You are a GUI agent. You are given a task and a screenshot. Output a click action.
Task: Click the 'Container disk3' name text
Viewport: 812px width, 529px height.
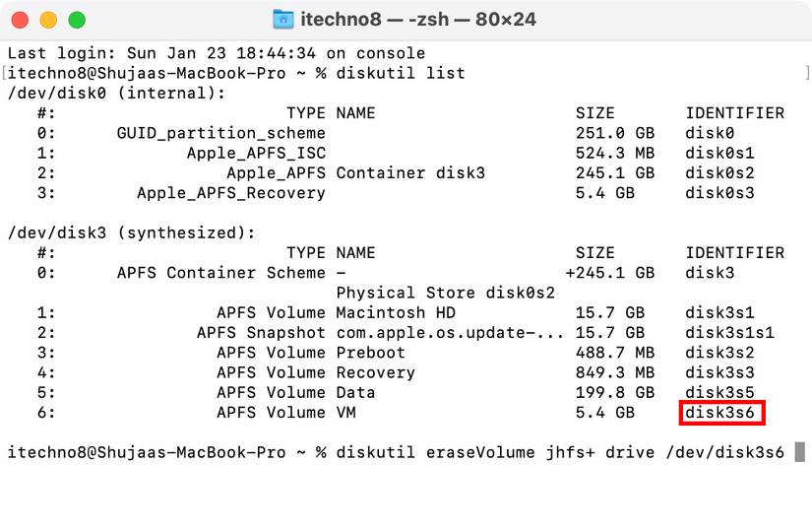(x=410, y=173)
